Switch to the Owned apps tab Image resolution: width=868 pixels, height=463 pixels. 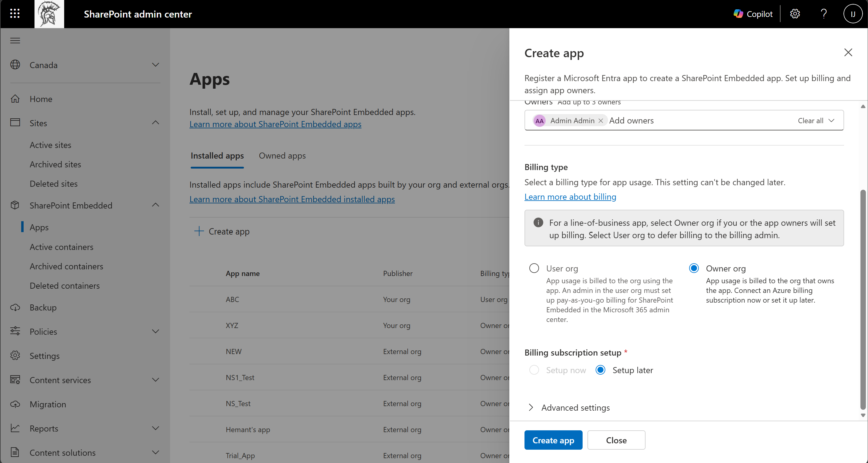pos(282,156)
